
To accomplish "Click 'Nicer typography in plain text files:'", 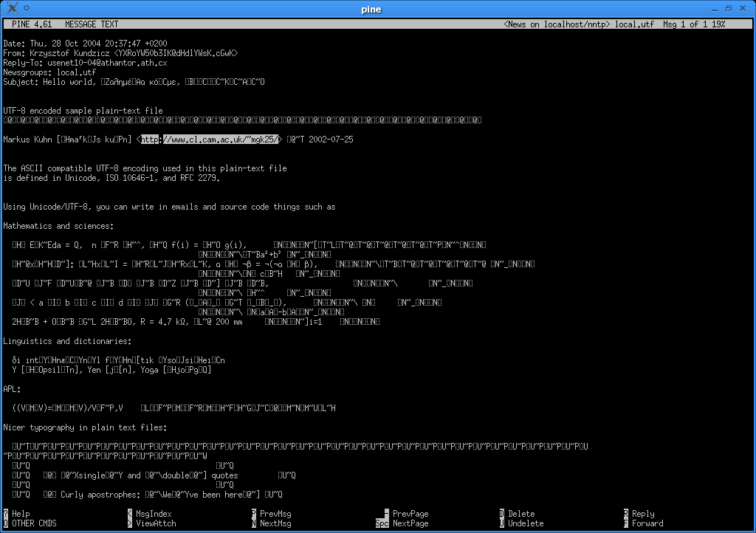I will coord(86,427).
